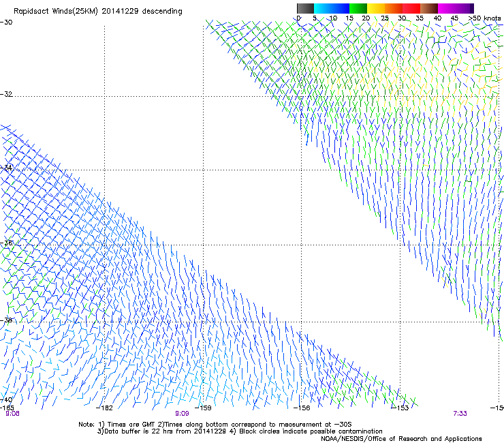Viewport: 504px width, 443px height.
Task: Click the '-153' longitude axis label
Action: [400, 408]
